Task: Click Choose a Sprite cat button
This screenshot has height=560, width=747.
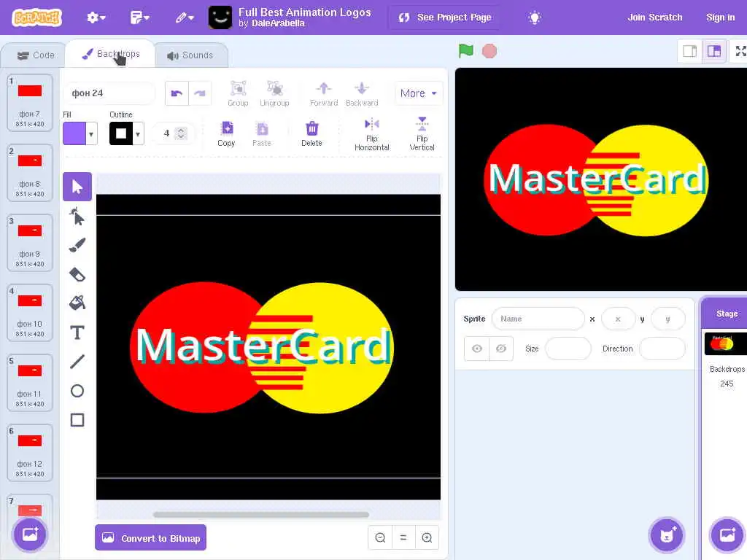Action: pos(666,534)
